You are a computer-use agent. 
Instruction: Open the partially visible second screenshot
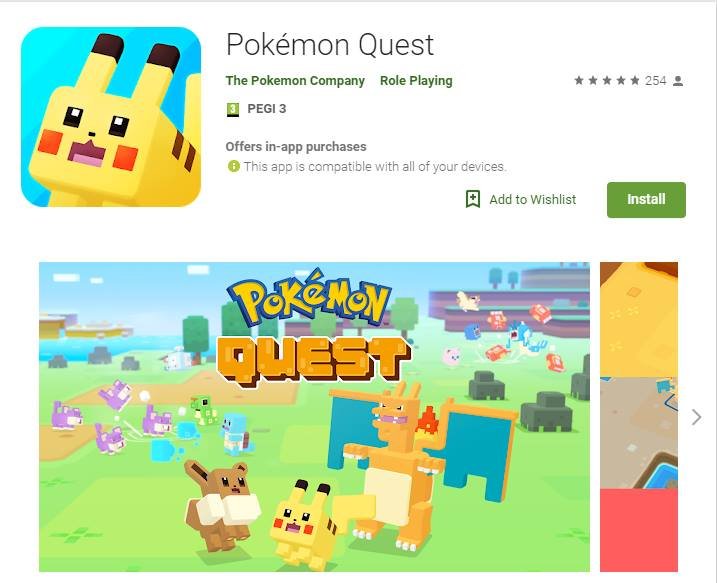coord(639,417)
